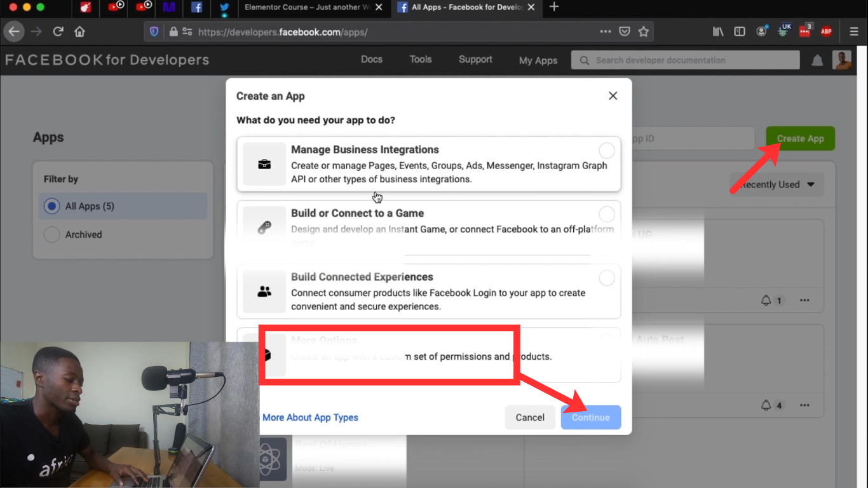Viewport: 868px width, 488px height.
Task: Open the Docs menu
Action: [x=372, y=59]
